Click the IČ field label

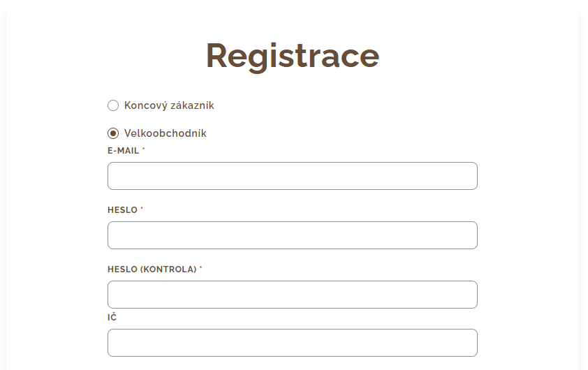[x=112, y=318]
